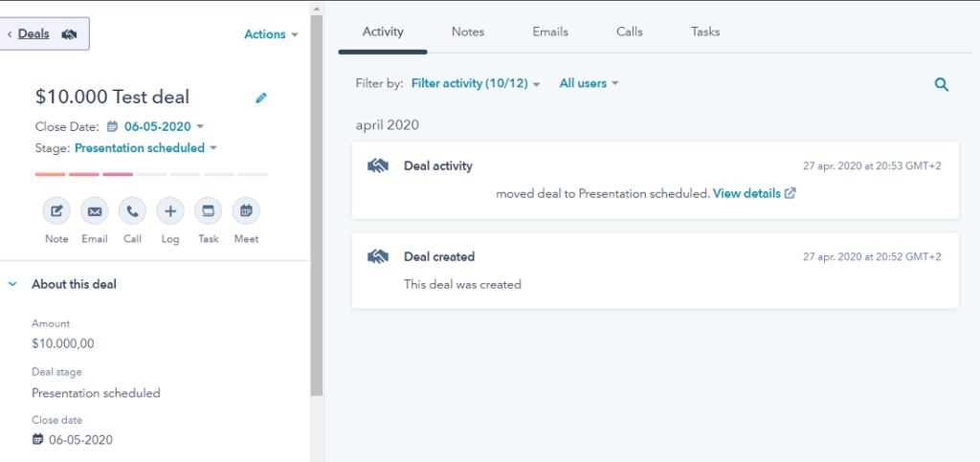Viewport: 980px width, 462px height.
Task: Open the Actions dropdown menu
Action: click(x=271, y=34)
